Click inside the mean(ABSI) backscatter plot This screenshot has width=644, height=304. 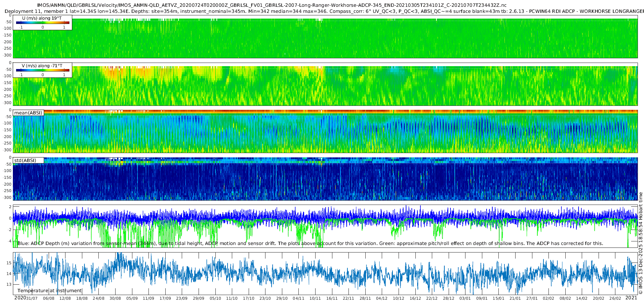pyautogui.click(x=325, y=132)
